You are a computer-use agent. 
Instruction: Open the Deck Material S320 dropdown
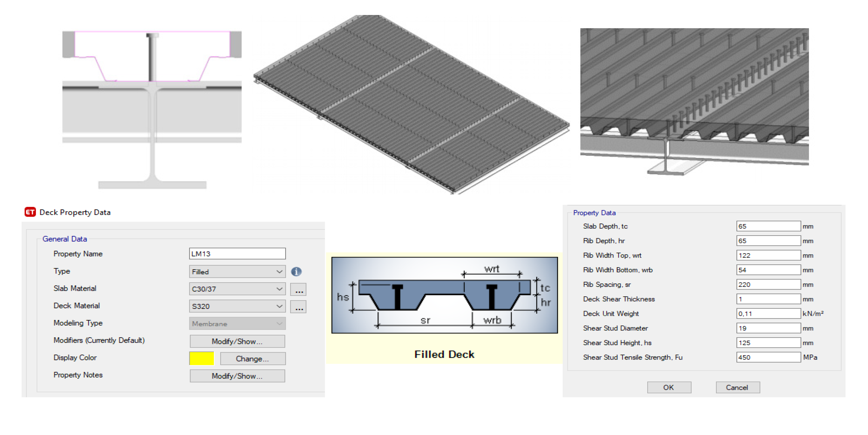pos(237,306)
